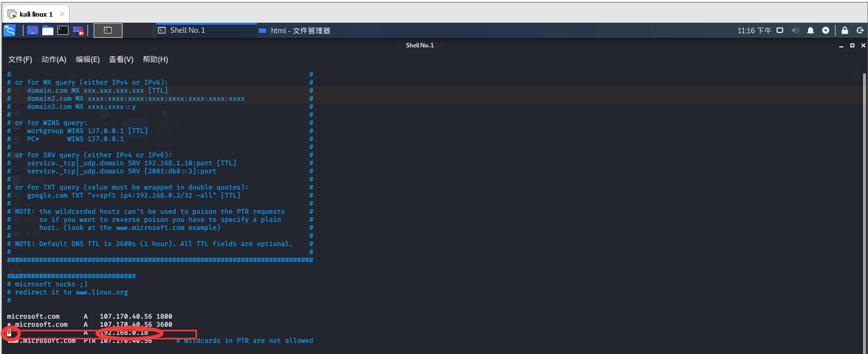The image size is (868, 354).
Task: Click 'NOTE: the wildcarded hosts' comment line
Action: [x=150, y=212]
